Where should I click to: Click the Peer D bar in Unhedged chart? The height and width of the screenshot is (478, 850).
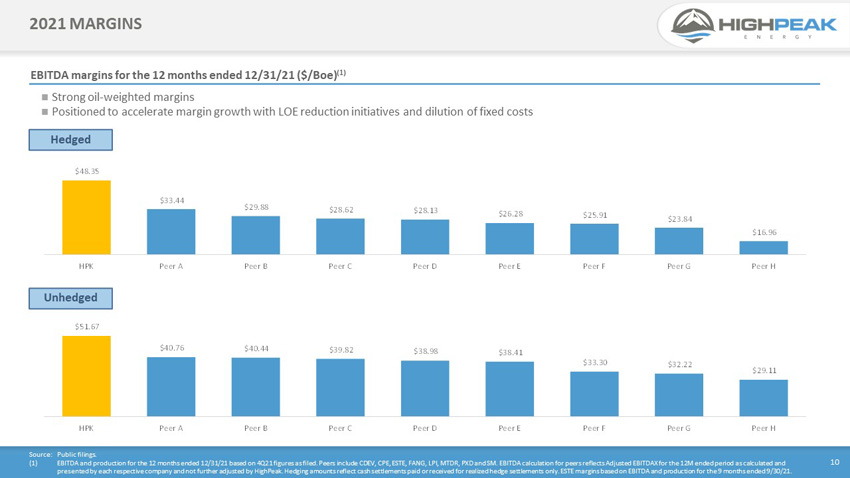(x=425, y=389)
